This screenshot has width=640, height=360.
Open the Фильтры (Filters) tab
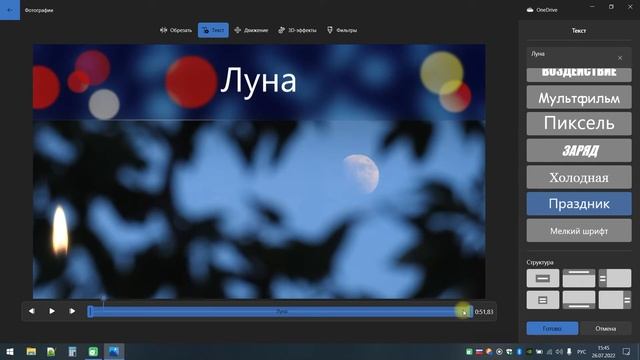342,30
